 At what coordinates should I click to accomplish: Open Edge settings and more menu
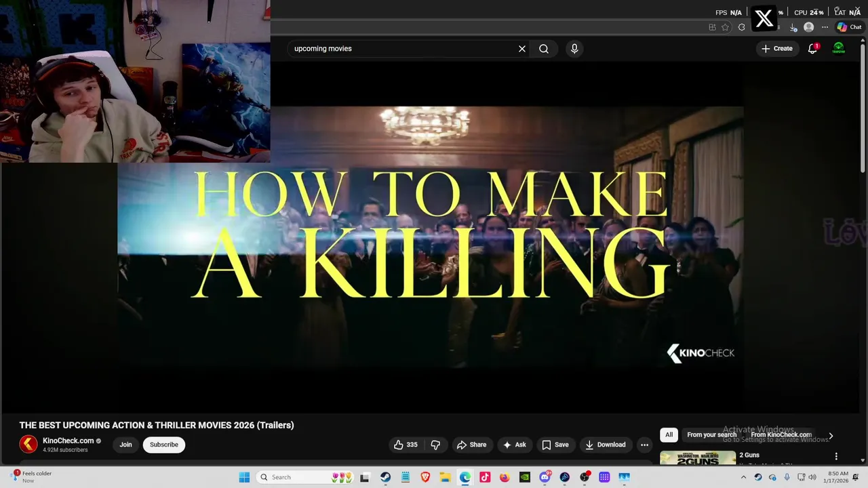[825, 27]
